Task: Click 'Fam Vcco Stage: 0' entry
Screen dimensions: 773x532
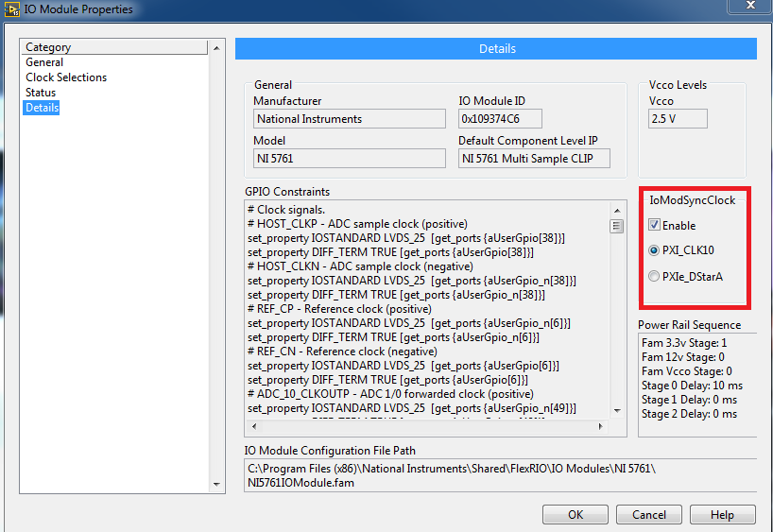Action: [687, 371]
